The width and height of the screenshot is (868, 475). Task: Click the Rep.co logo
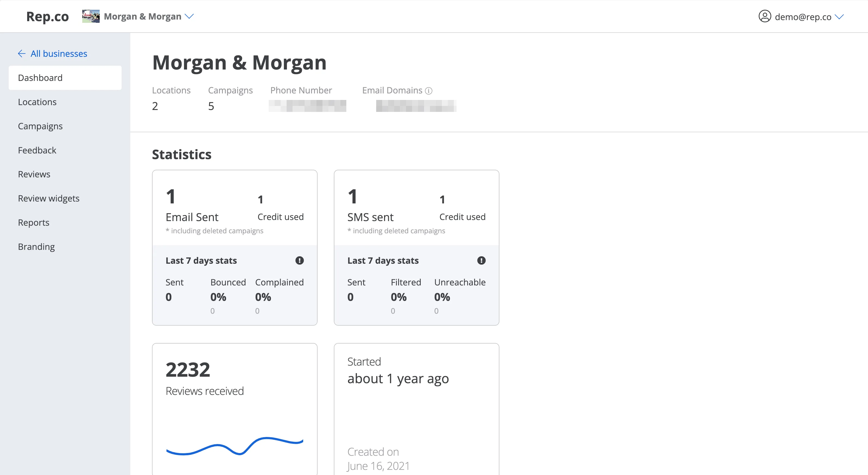[47, 17]
